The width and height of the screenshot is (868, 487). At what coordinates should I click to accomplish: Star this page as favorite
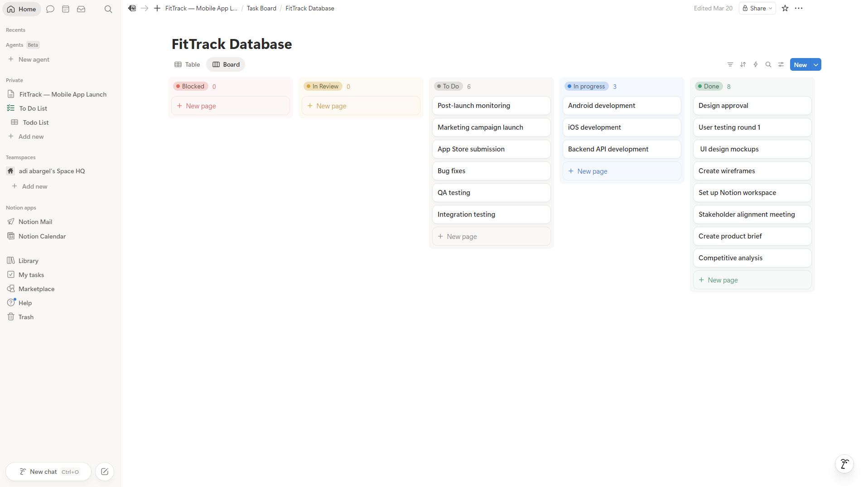tap(785, 8)
